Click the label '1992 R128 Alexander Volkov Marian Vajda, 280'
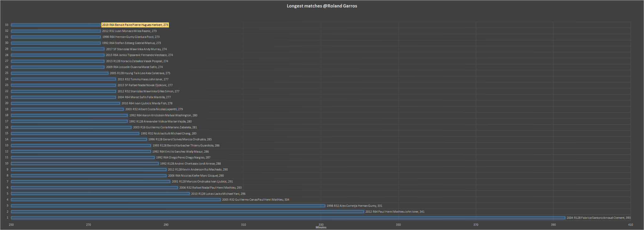The height and width of the screenshot is (230, 644). tap(160, 121)
